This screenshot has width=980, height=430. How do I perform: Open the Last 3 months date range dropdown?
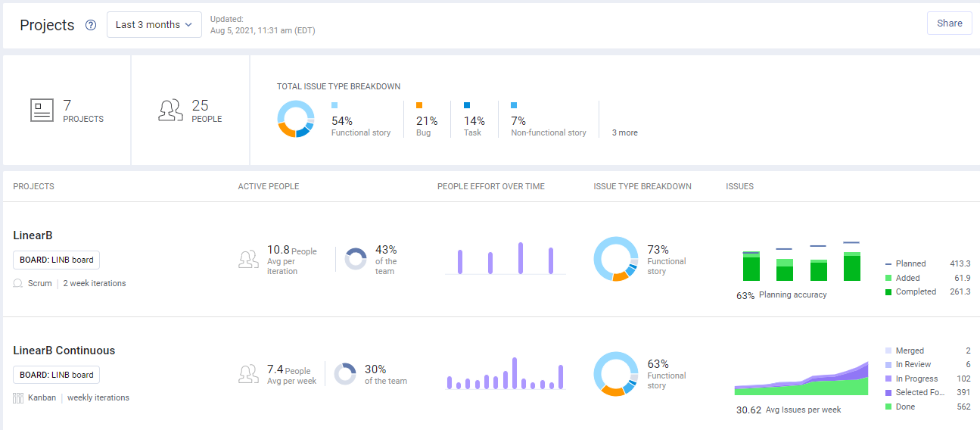pyautogui.click(x=154, y=25)
